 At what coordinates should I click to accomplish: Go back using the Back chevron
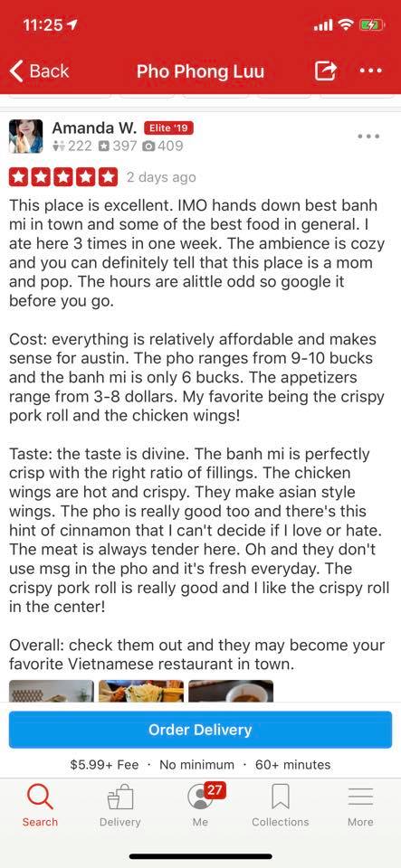coord(39,71)
